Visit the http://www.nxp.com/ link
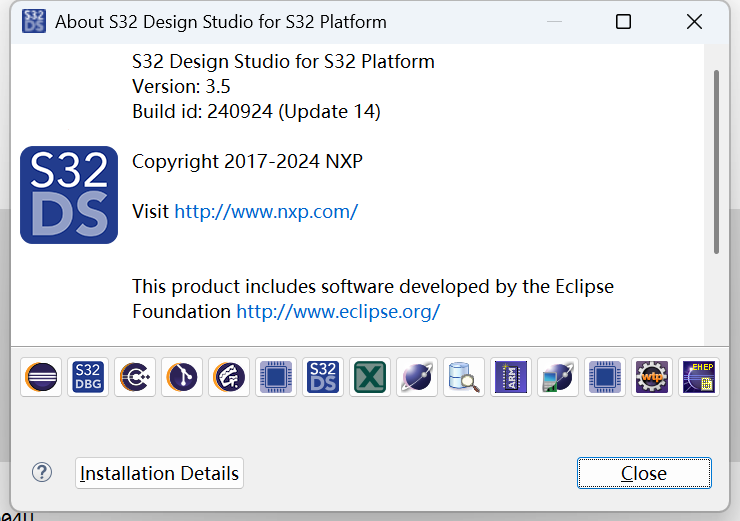This screenshot has height=521, width=740. point(266,211)
